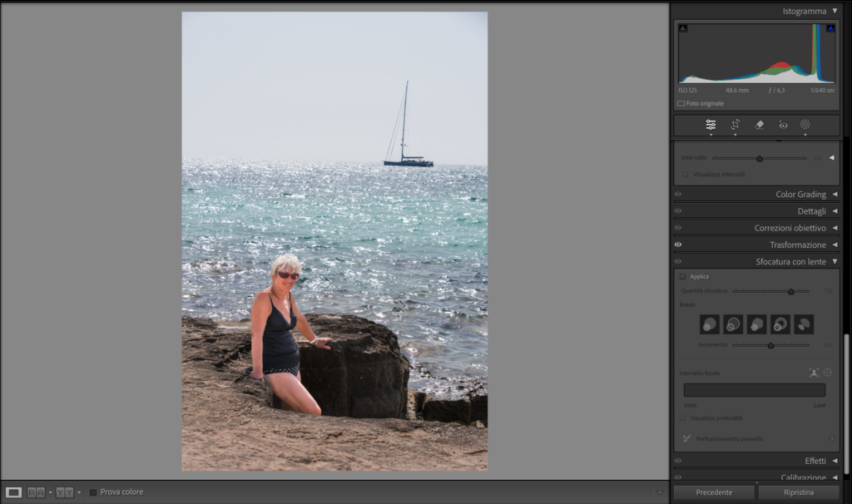Select the Edit adjustments tool
Image resolution: width=852 pixels, height=504 pixels.
tap(711, 125)
